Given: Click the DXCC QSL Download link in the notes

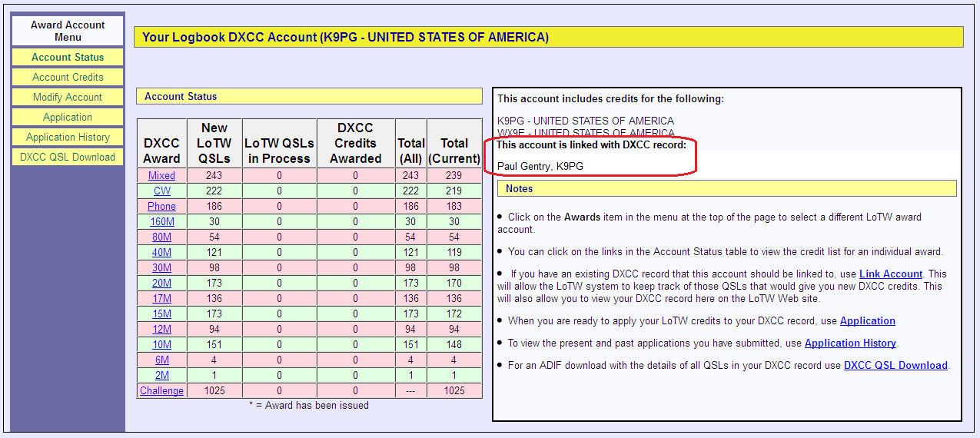Looking at the screenshot, I should 895,366.
